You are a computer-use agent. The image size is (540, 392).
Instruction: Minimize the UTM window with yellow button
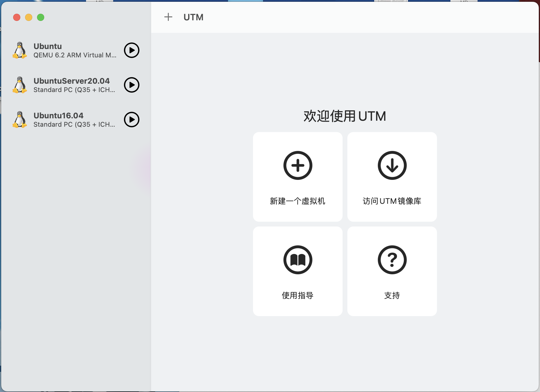[29, 17]
